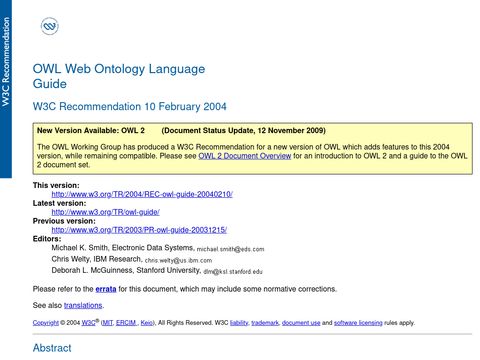480x360 pixels.
Task: Open the Copyright link
Action: tap(46, 323)
